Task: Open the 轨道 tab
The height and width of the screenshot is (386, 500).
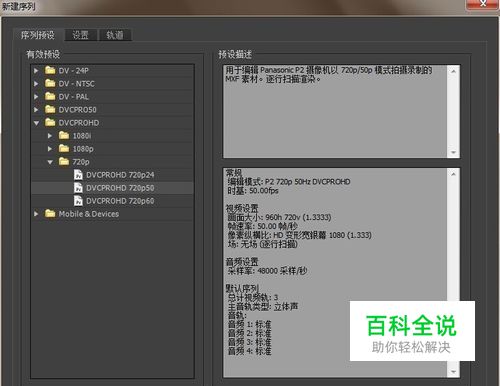Action: point(115,35)
